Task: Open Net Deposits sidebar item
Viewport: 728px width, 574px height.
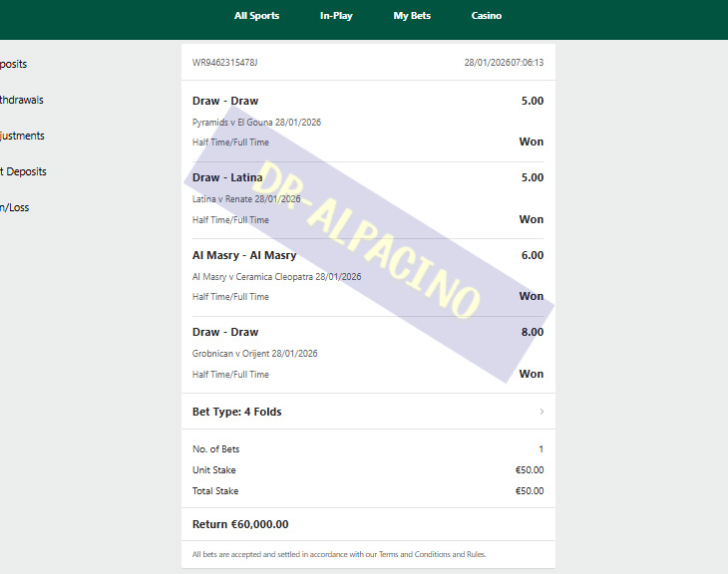Action: click(23, 171)
